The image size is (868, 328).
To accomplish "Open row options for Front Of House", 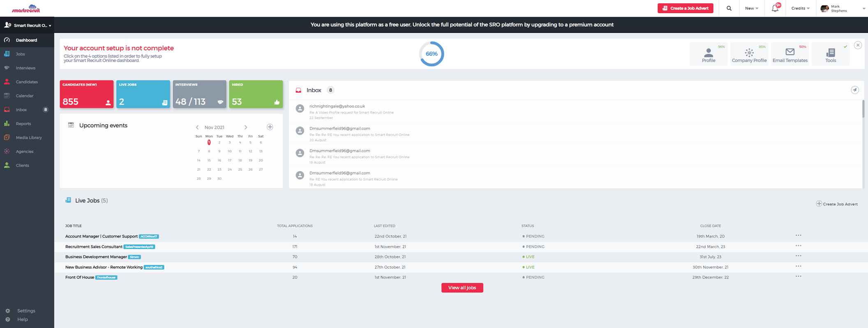I will coord(798,277).
